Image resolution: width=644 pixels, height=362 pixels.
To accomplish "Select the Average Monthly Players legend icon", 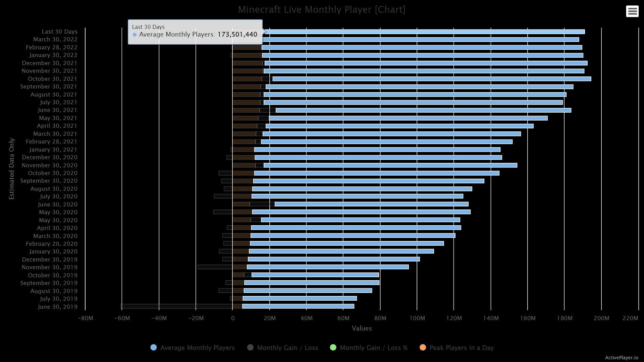I will 154,348.
